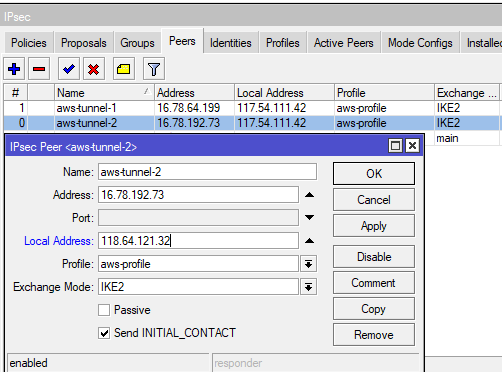Expand the Port field arrow
The width and height of the screenshot is (502, 372).
point(309,218)
